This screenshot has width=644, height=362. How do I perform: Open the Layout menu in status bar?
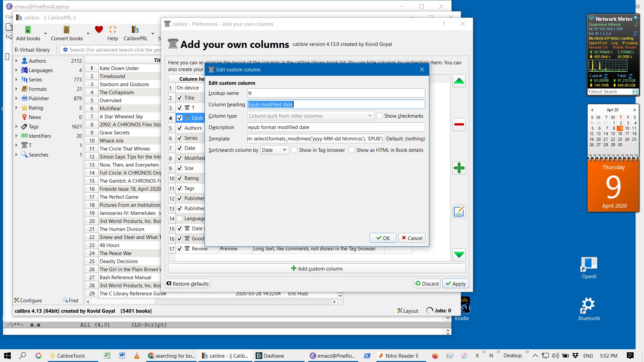coord(408,311)
